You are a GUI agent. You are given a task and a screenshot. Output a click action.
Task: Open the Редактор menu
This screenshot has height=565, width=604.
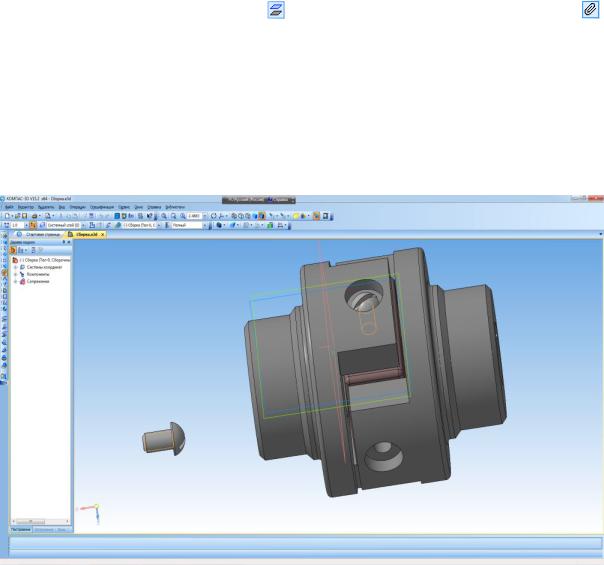click(x=25, y=207)
